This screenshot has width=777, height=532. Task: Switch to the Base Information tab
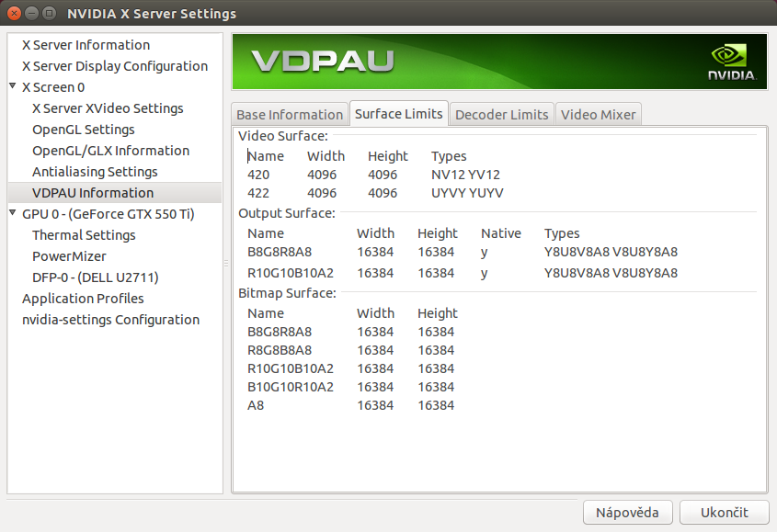[290, 115]
